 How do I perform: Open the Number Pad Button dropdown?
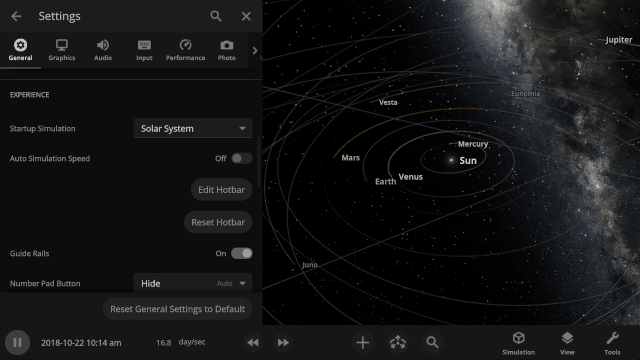coord(193,283)
